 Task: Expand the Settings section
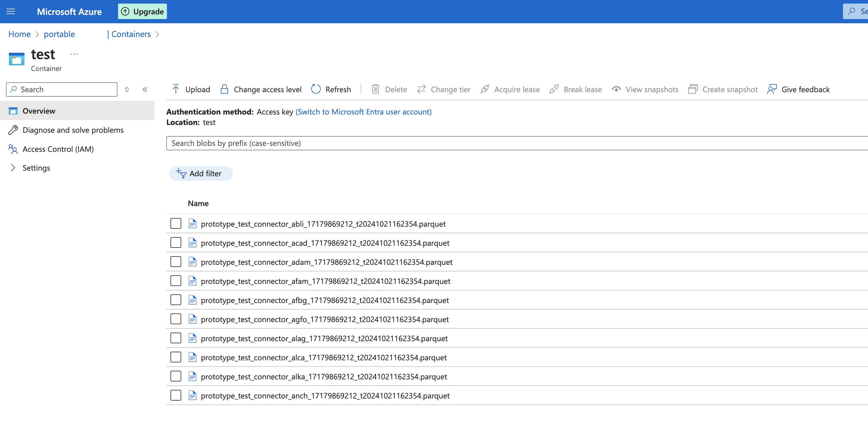tap(36, 168)
